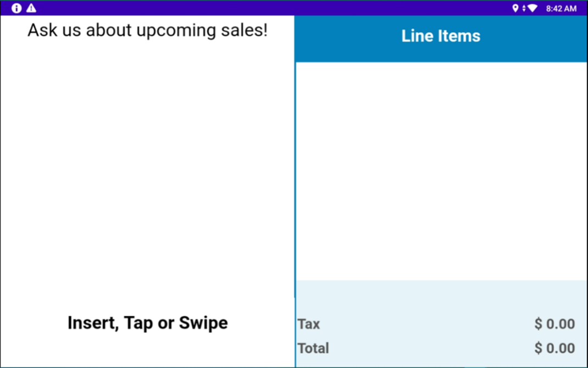Tap the location pin status icon
This screenshot has width=588, height=368.
click(x=515, y=8)
